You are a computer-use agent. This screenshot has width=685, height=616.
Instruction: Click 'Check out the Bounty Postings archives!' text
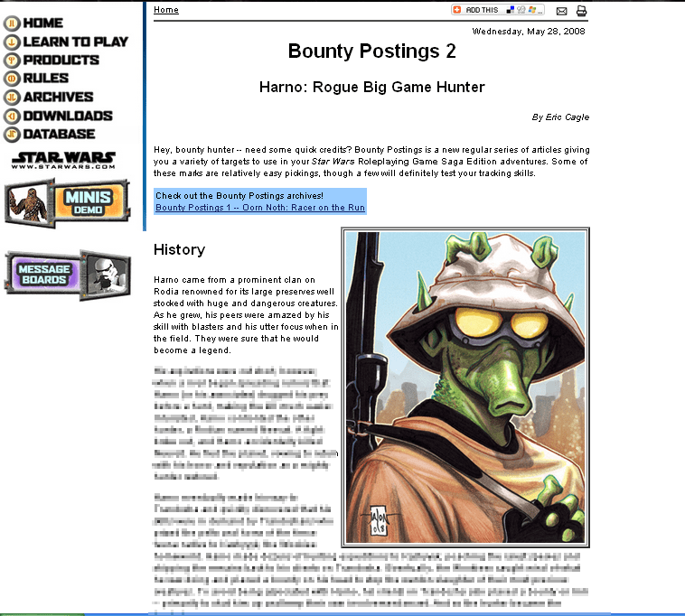tap(239, 196)
